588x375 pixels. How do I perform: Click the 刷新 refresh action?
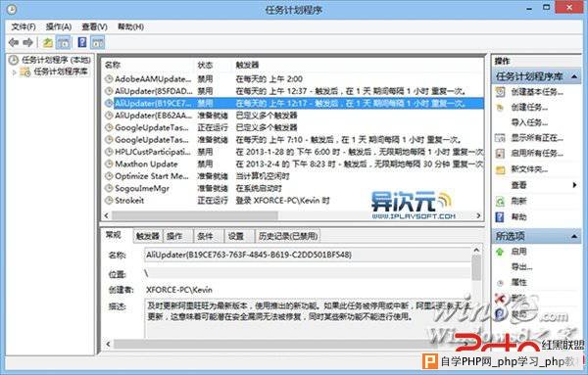518,201
